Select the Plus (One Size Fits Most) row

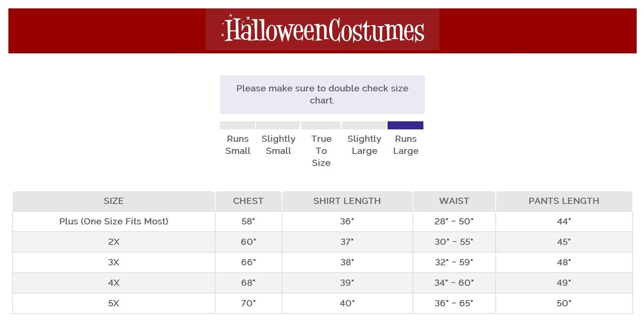click(x=114, y=221)
